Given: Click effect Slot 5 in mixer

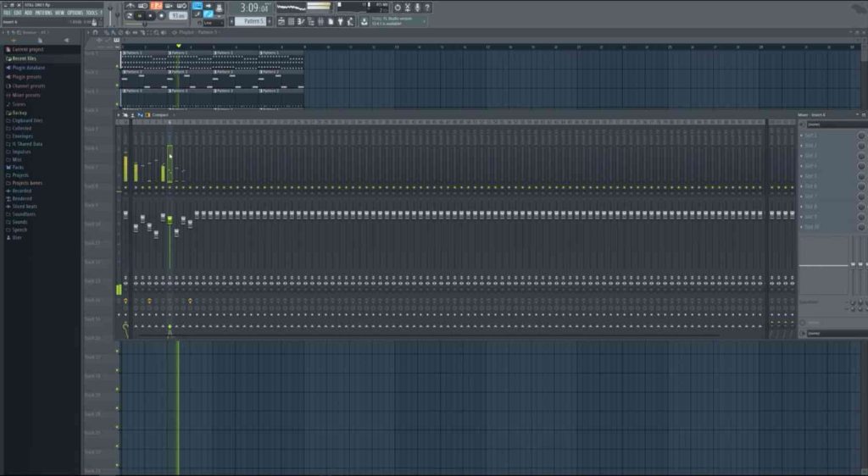Looking at the screenshot, I should [x=827, y=176].
